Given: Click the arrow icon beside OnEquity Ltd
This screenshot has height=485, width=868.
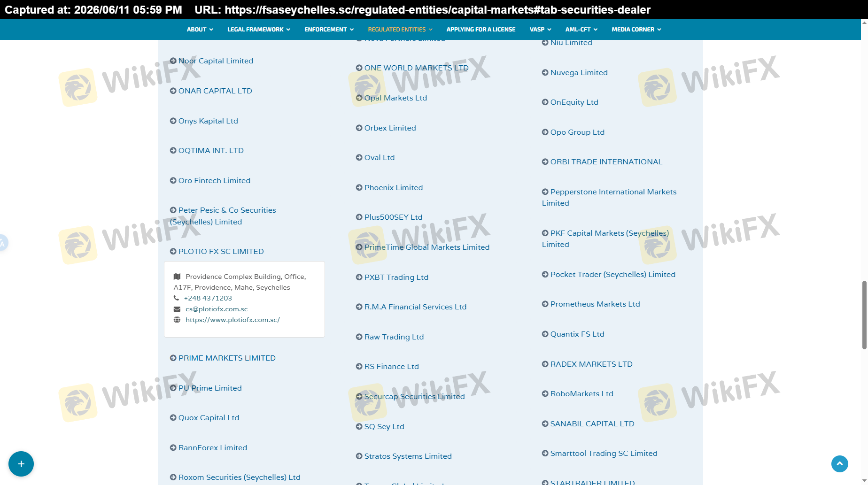Looking at the screenshot, I should pyautogui.click(x=545, y=102).
